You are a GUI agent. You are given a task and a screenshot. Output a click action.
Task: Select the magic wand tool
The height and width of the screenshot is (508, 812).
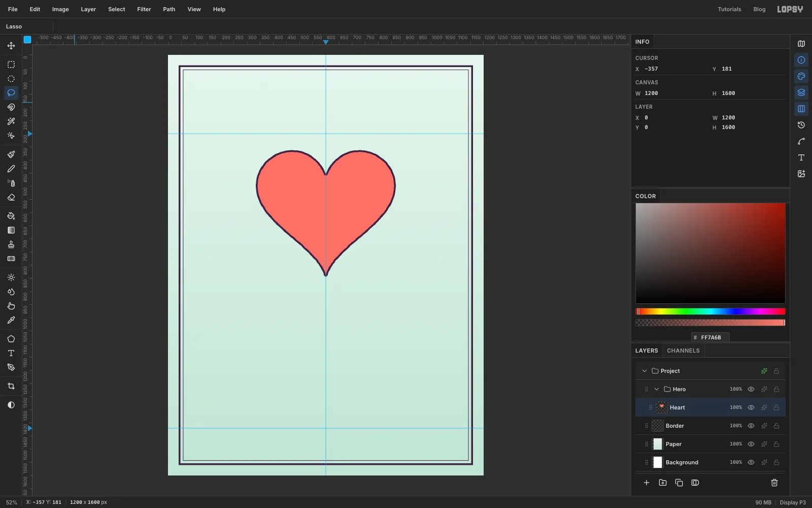pos(11,121)
